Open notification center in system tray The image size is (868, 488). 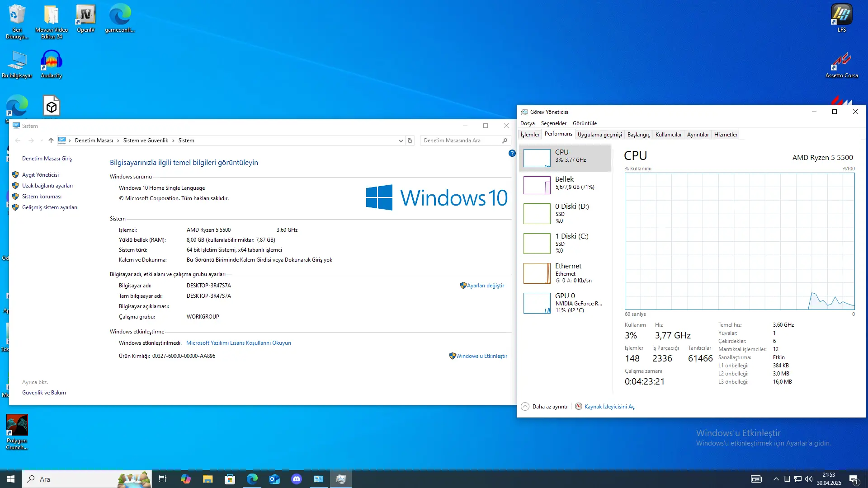coord(854,479)
